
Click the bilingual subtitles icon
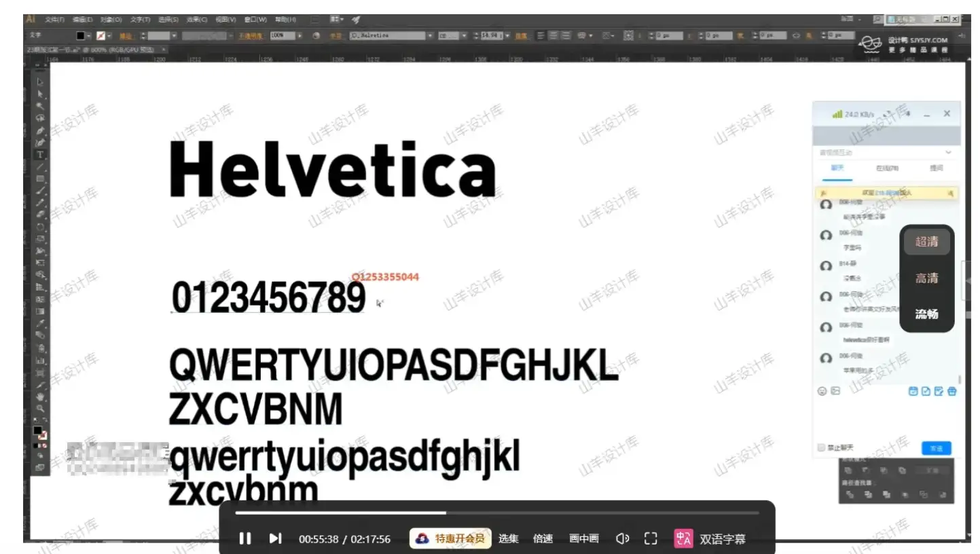tap(683, 538)
